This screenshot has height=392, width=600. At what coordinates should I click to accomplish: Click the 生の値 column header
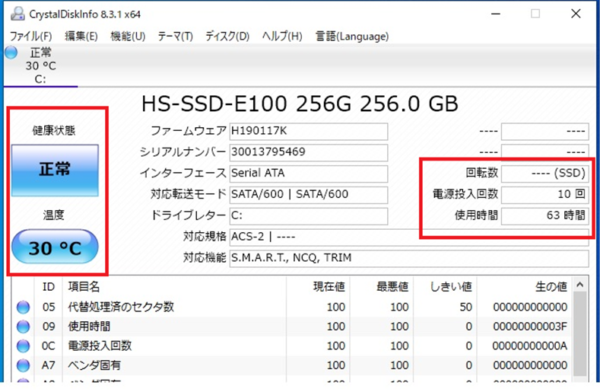525,286
